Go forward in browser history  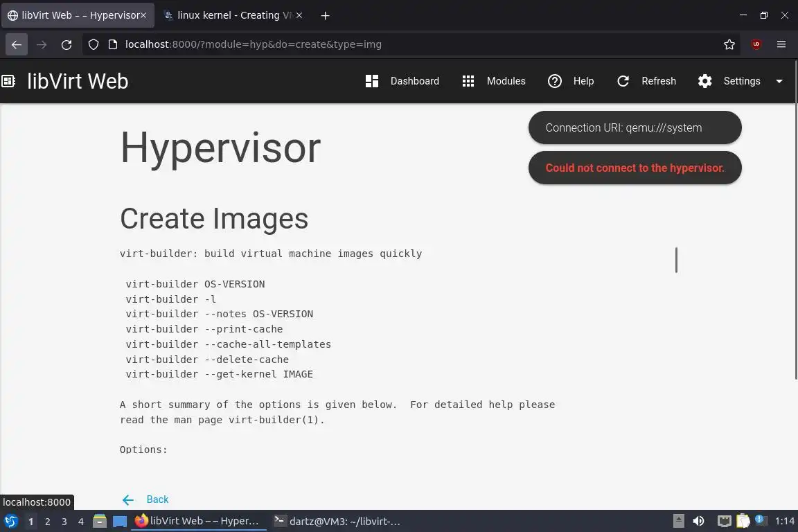[x=42, y=45]
